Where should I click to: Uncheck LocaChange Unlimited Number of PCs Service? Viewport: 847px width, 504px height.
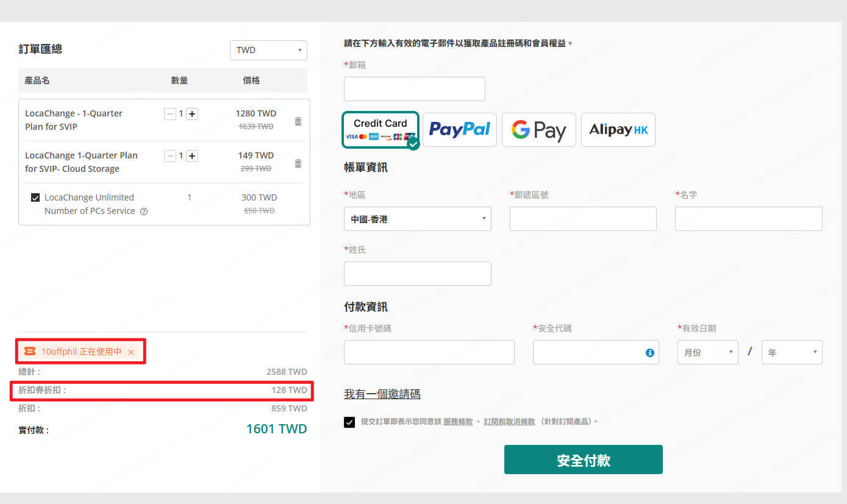(35, 197)
